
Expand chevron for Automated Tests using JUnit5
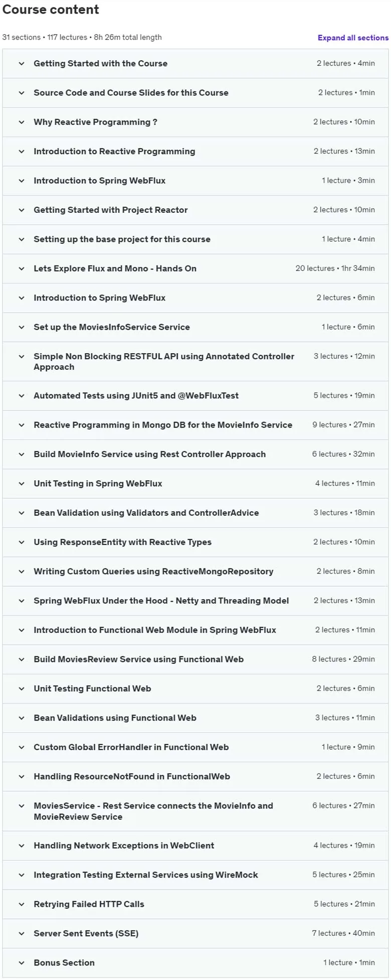click(x=22, y=396)
